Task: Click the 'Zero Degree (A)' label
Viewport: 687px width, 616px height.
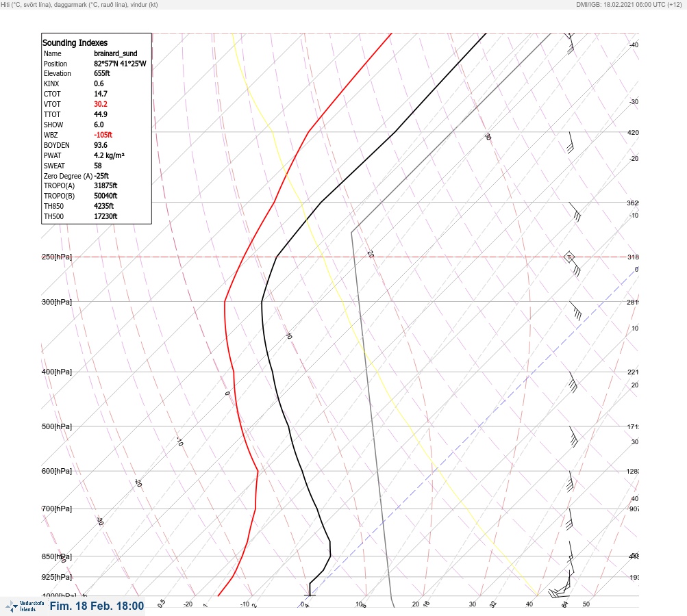Action: pos(68,176)
